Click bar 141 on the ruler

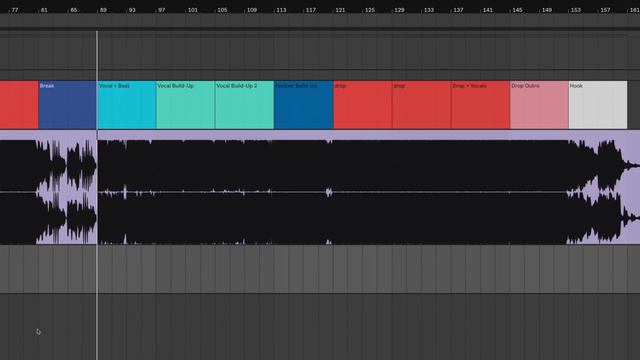488,10
